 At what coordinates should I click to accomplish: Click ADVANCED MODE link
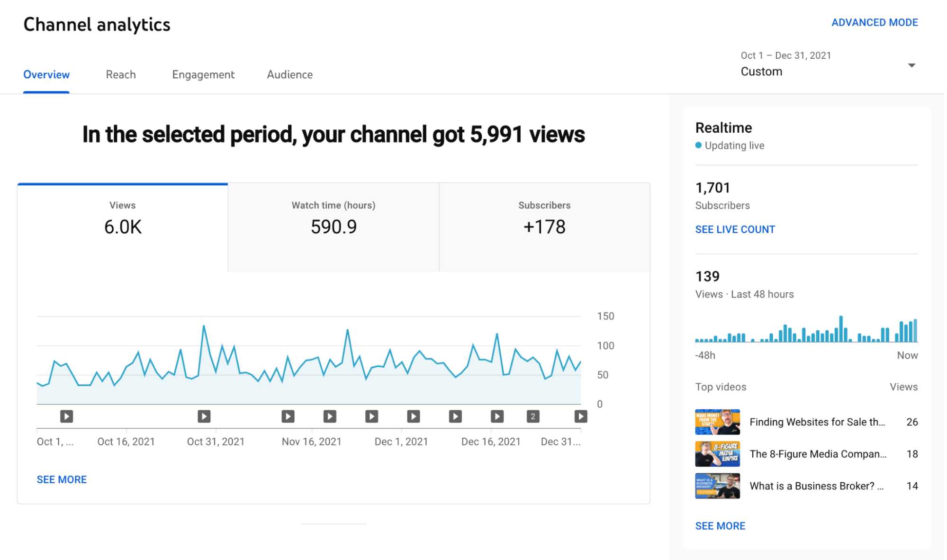[875, 22]
